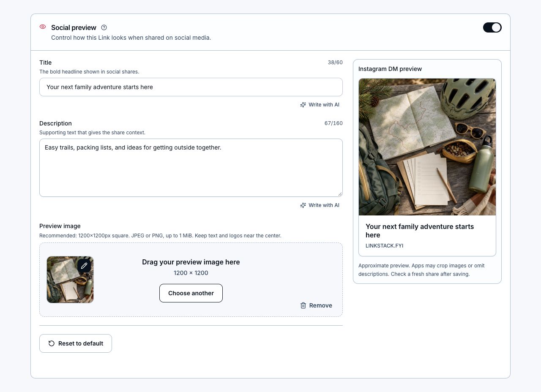Click the Remove label for the preview image
541x392 pixels.
click(320, 305)
